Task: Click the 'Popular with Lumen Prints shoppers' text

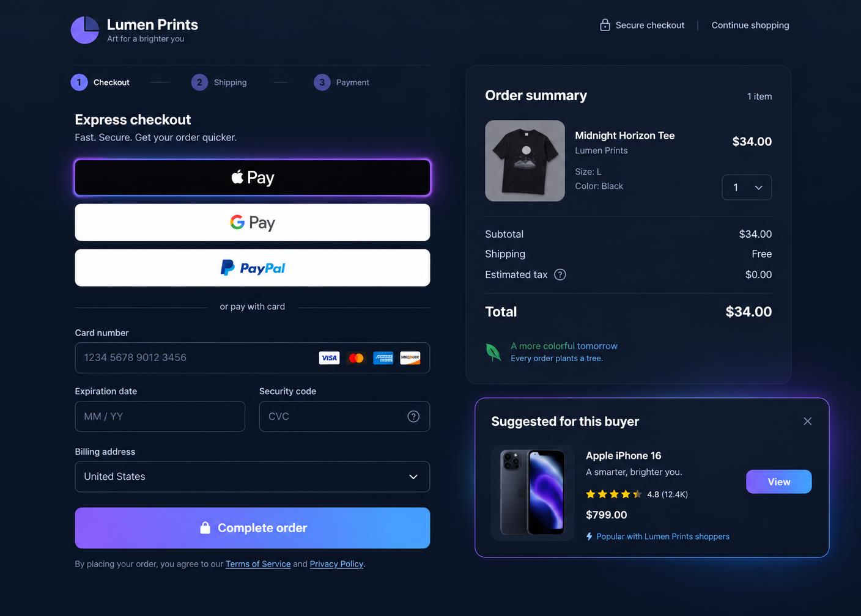Action: pyautogui.click(x=663, y=537)
